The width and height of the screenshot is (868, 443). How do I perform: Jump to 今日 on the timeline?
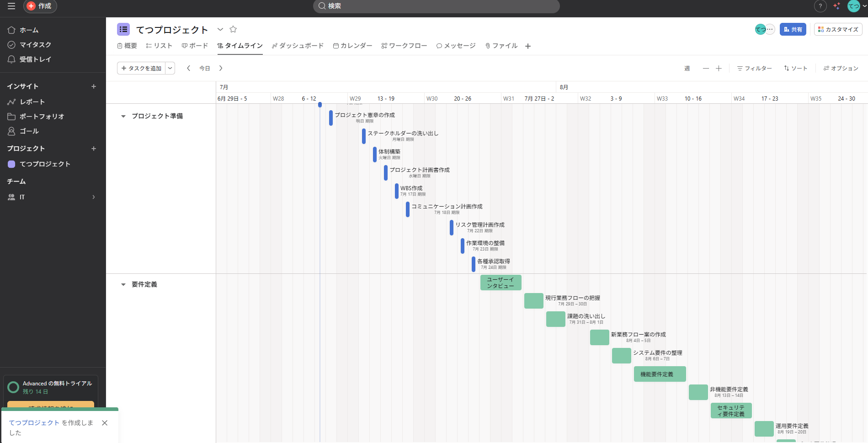(x=205, y=68)
